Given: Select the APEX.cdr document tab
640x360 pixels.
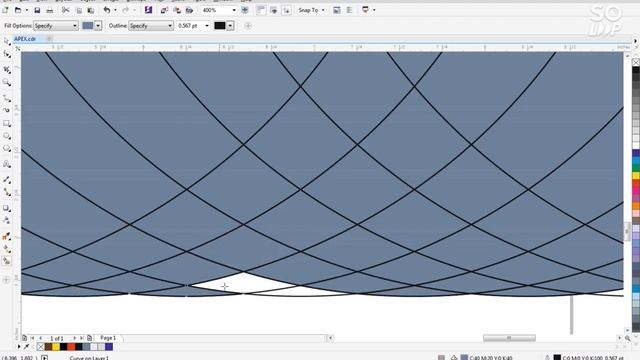Looking at the screenshot, I should (x=25, y=39).
